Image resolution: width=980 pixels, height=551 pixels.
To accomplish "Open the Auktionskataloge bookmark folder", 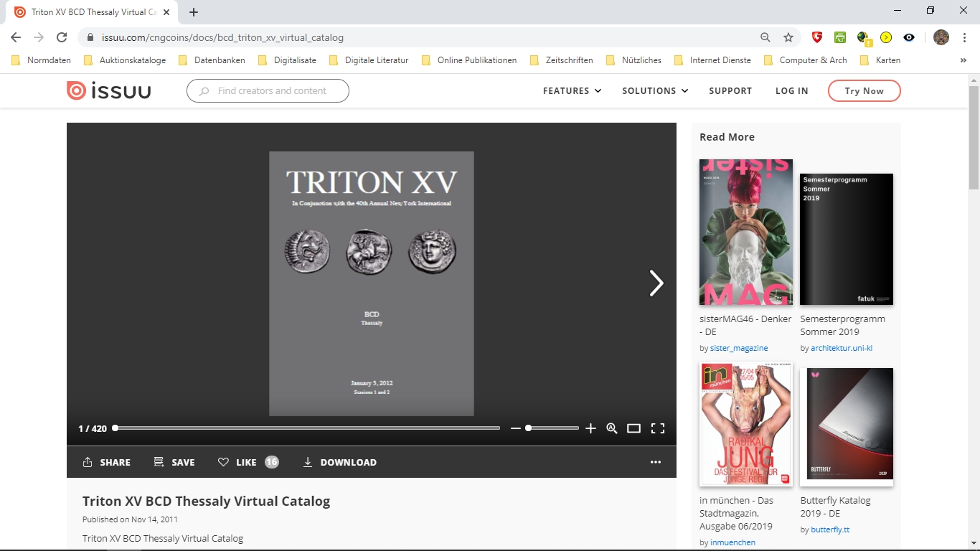I will (125, 60).
